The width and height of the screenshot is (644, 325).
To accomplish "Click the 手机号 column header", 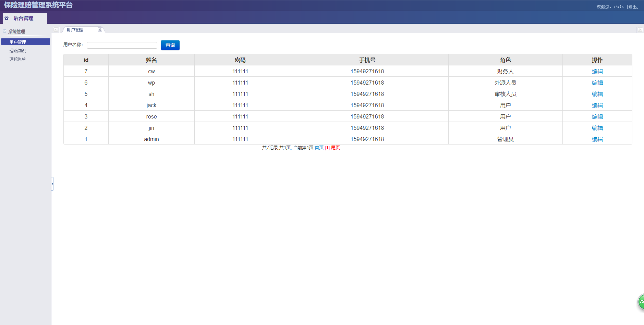I will [x=367, y=60].
